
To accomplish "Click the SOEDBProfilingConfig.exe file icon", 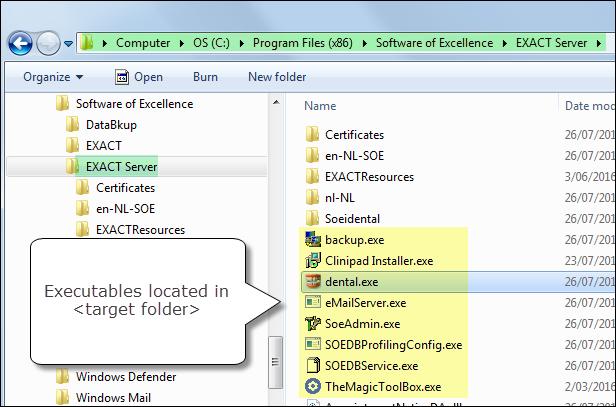I will [313, 344].
